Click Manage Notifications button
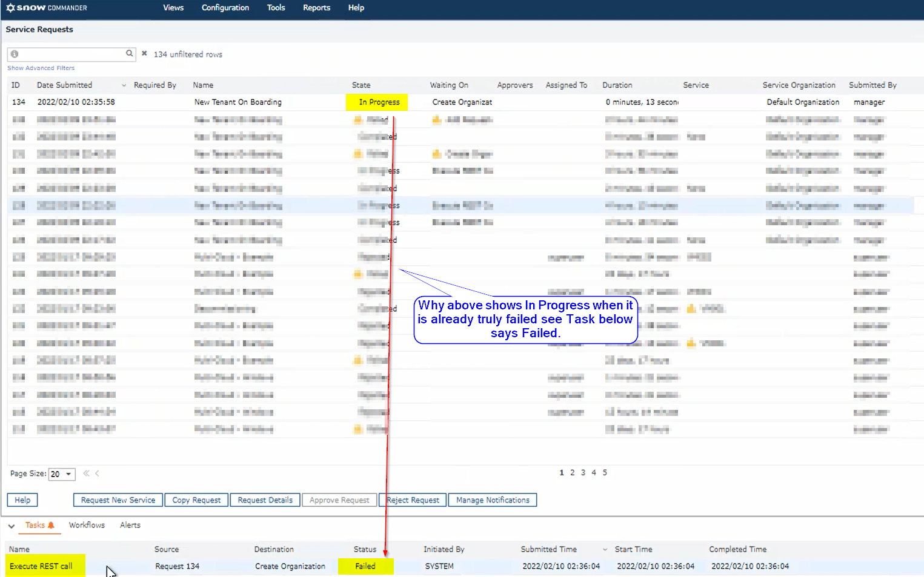 493,500
